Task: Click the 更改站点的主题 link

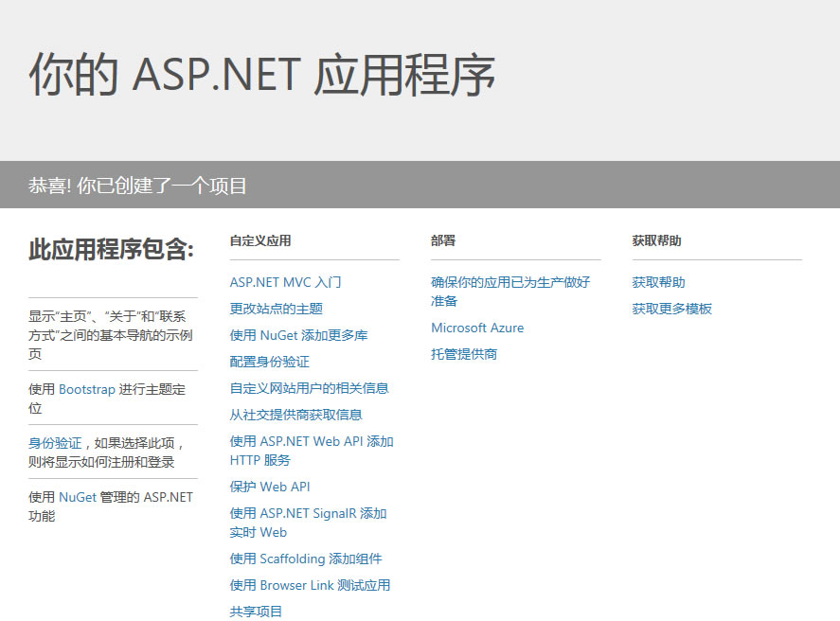Action: coord(276,309)
